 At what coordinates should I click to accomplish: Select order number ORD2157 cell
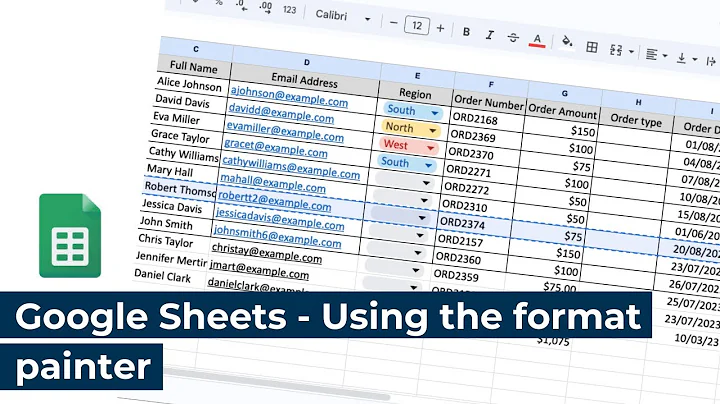(x=472, y=242)
